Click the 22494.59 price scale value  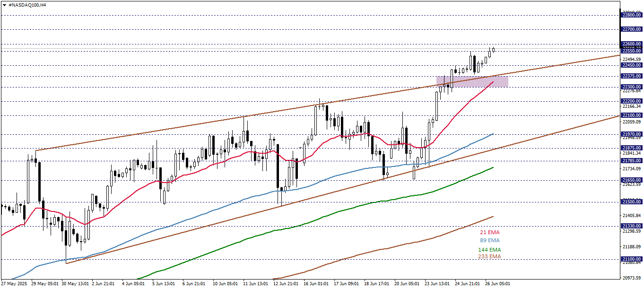pyautogui.click(x=632, y=59)
